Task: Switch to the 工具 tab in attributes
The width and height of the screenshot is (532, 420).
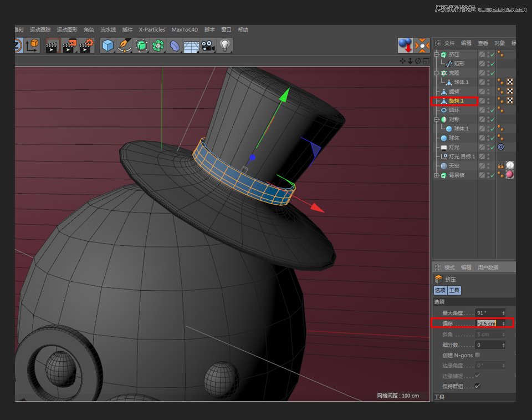Action: click(454, 291)
